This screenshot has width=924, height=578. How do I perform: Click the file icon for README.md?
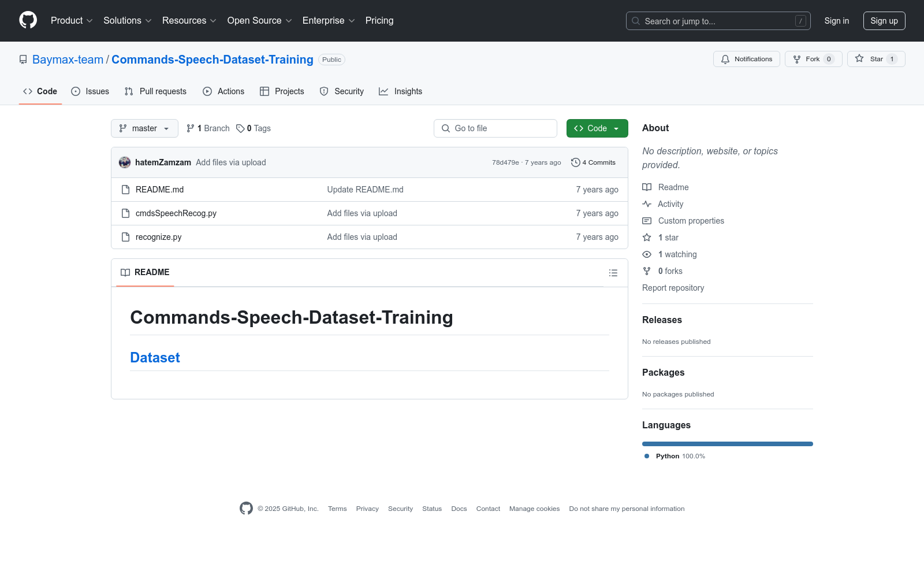tap(125, 190)
